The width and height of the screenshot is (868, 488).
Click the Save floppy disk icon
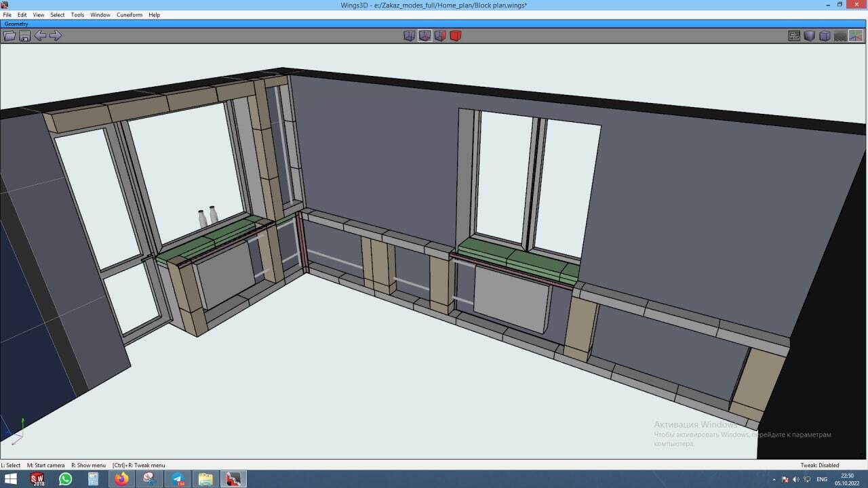point(25,36)
